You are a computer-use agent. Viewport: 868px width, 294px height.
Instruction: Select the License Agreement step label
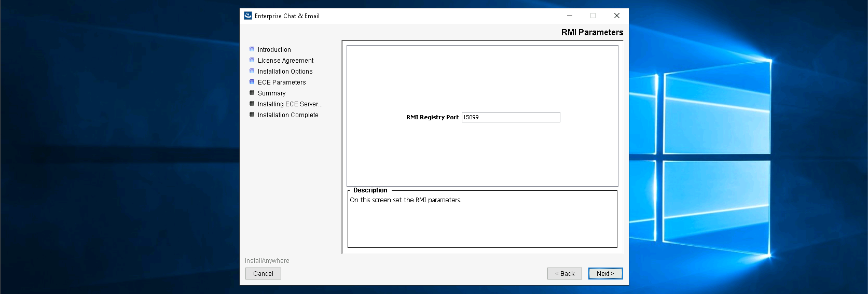pos(285,61)
